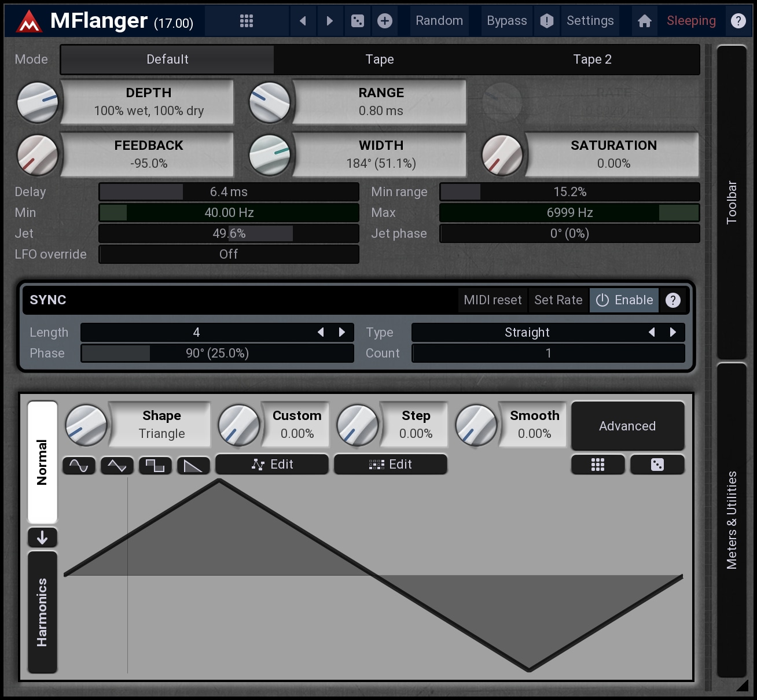Toggle the SYNC Enable button
757x700 pixels.
[624, 300]
